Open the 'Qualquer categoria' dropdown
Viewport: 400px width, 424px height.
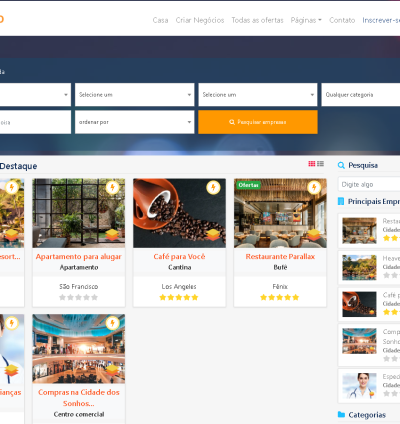coord(361,95)
